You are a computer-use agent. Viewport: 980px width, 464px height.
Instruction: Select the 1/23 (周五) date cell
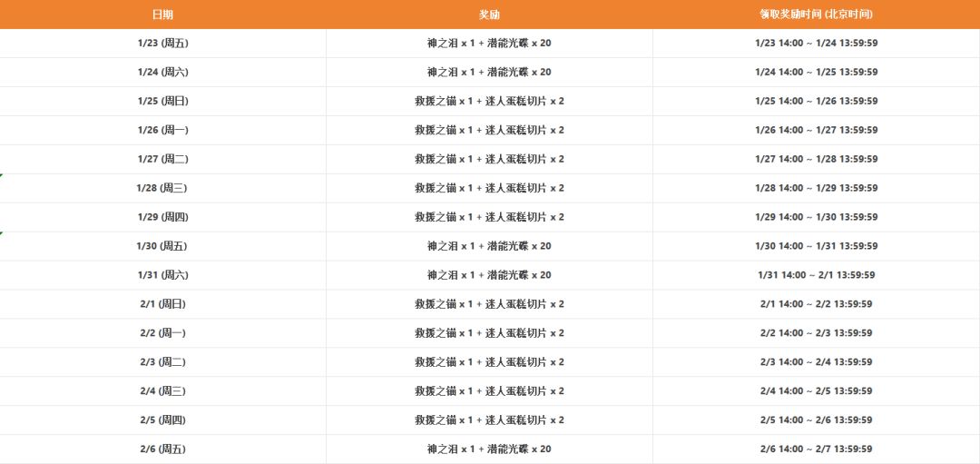[162, 44]
